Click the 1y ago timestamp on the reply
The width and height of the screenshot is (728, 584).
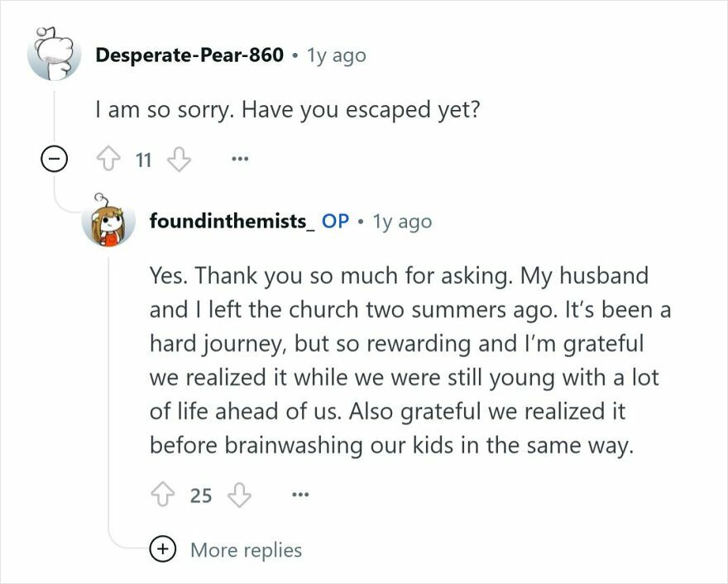pyautogui.click(x=406, y=222)
